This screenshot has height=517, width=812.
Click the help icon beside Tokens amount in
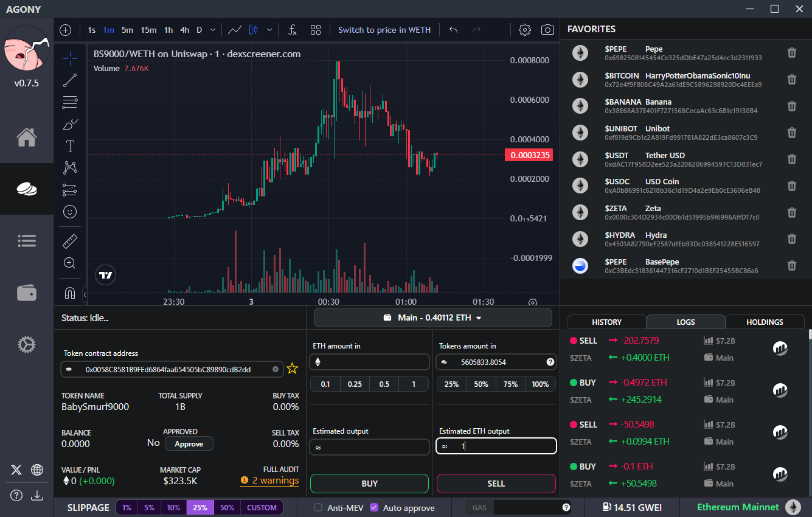[x=550, y=362]
